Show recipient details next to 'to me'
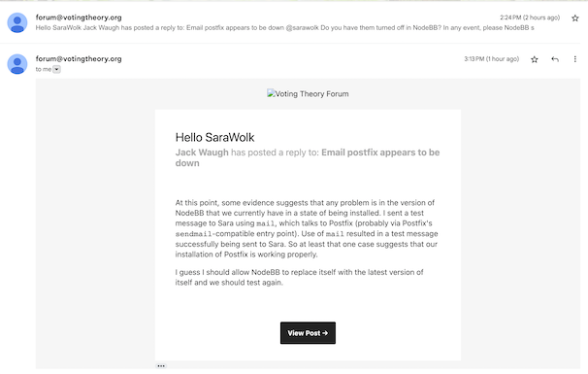This screenshot has height=374, width=588. pyautogui.click(x=56, y=70)
